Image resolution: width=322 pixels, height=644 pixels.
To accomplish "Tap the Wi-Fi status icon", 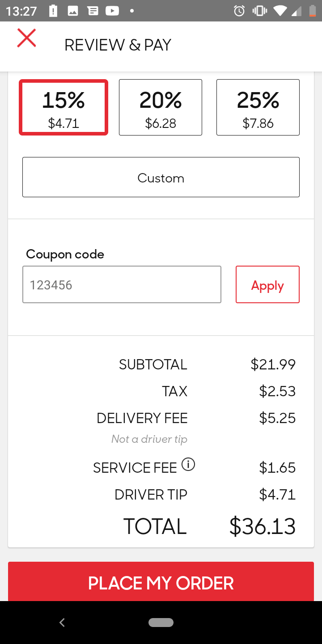I will (x=280, y=11).
